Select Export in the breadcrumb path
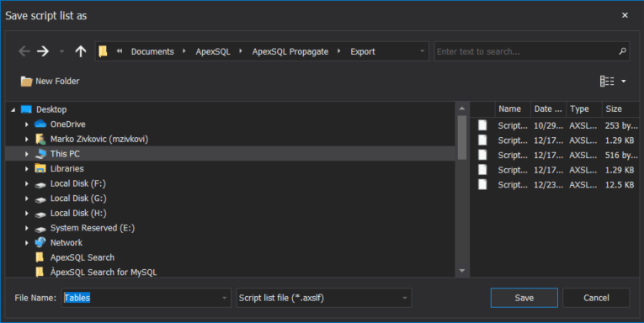Viewport: 644px width, 323px height. point(363,51)
